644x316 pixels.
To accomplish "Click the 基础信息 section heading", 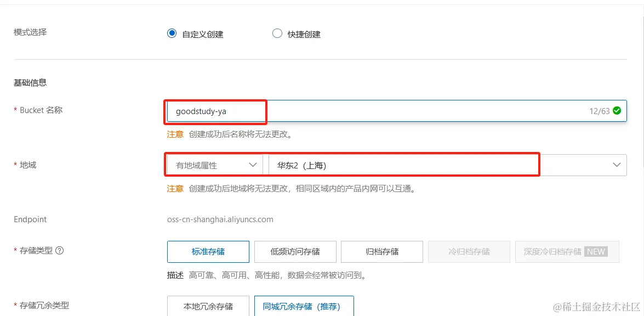I will coord(30,83).
